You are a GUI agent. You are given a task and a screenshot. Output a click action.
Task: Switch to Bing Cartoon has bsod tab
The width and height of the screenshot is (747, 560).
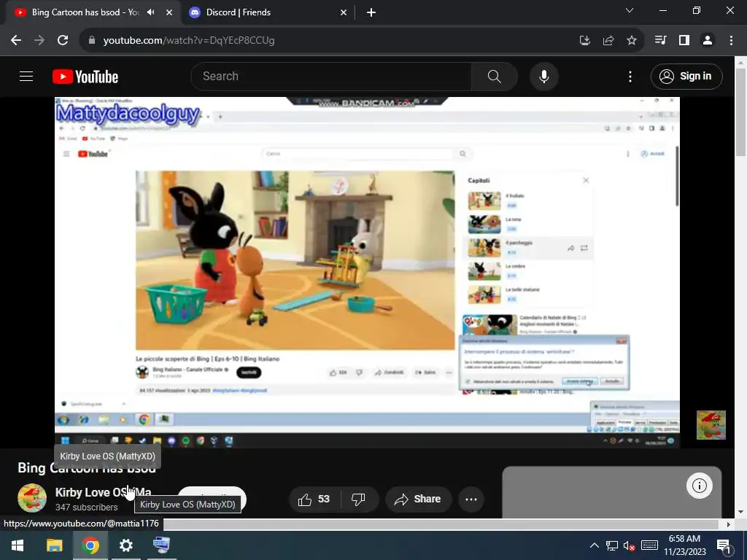coord(85,12)
